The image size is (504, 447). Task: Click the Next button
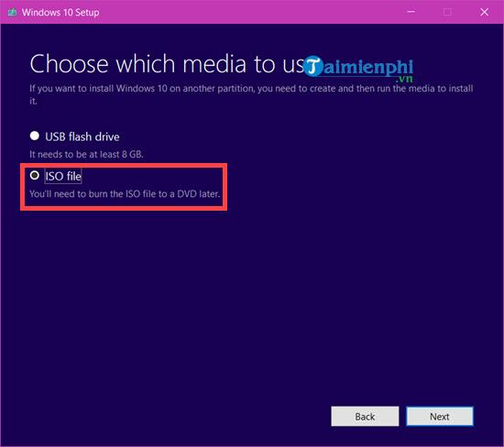click(440, 417)
